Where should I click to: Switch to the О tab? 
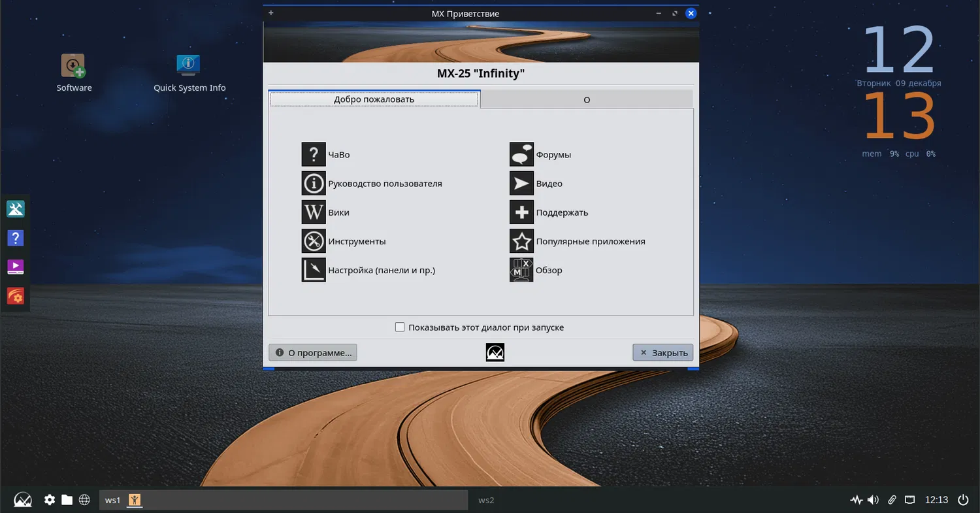click(586, 99)
